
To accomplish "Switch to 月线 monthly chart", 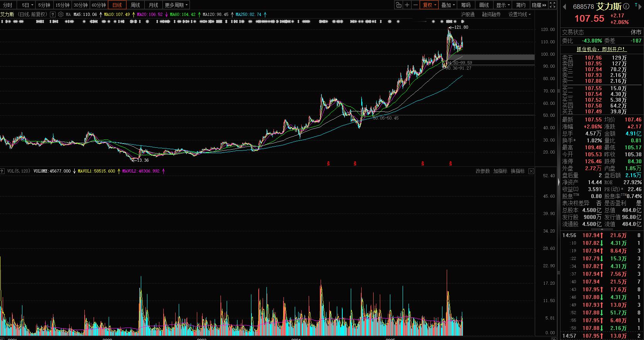I will (154, 5).
